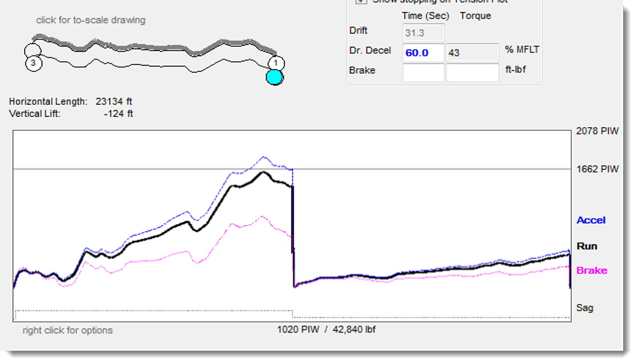
Task: Click the Brake row label in the stopping panel
Action: pyautogui.click(x=362, y=70)
